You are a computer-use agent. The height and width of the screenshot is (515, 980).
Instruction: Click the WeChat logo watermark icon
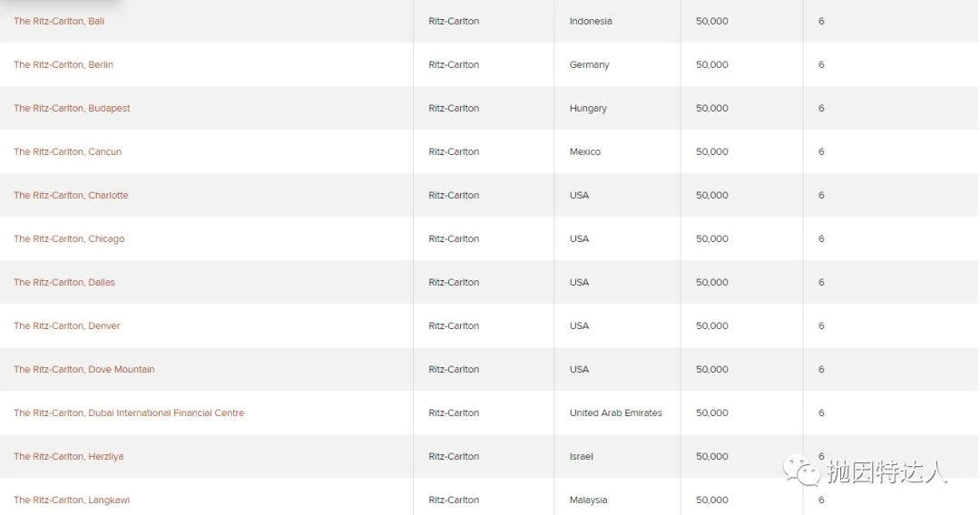click(x=802, y=470)
